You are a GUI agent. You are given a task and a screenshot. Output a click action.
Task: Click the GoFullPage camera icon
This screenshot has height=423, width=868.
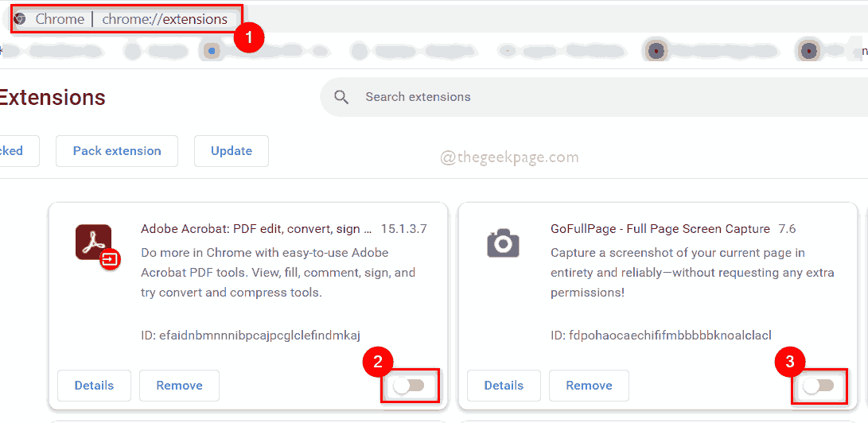click(503, 243)
